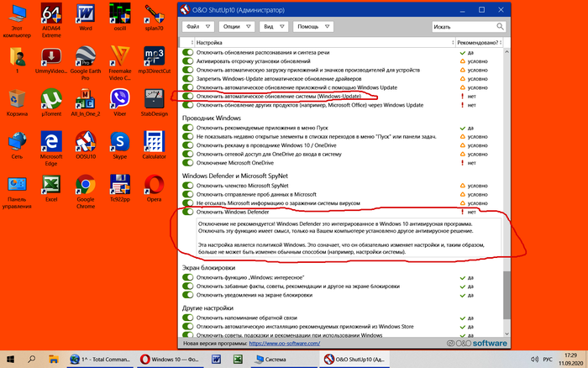Select the Excel desktop icon
Image resolution: width=588 pixels, height=368 pixels.
(51, 188)
